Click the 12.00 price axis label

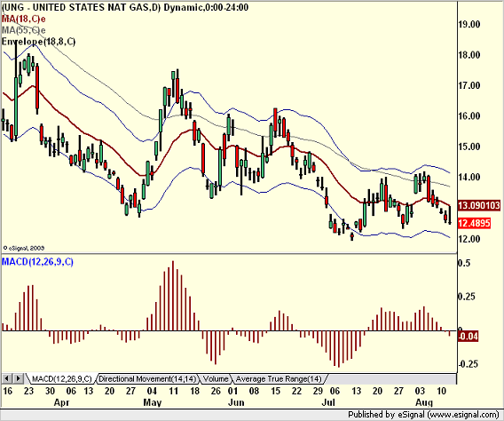point(469,239)
